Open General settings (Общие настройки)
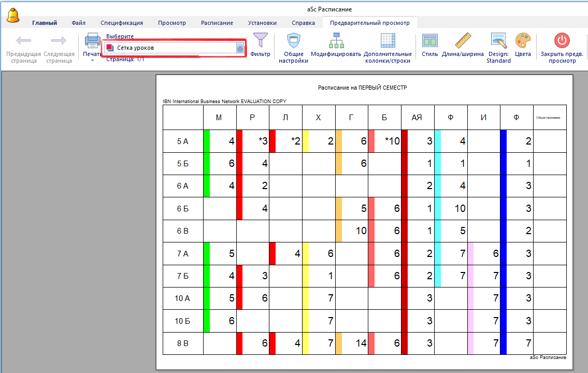Screen dimensions: 588x373 coord(293,41)
